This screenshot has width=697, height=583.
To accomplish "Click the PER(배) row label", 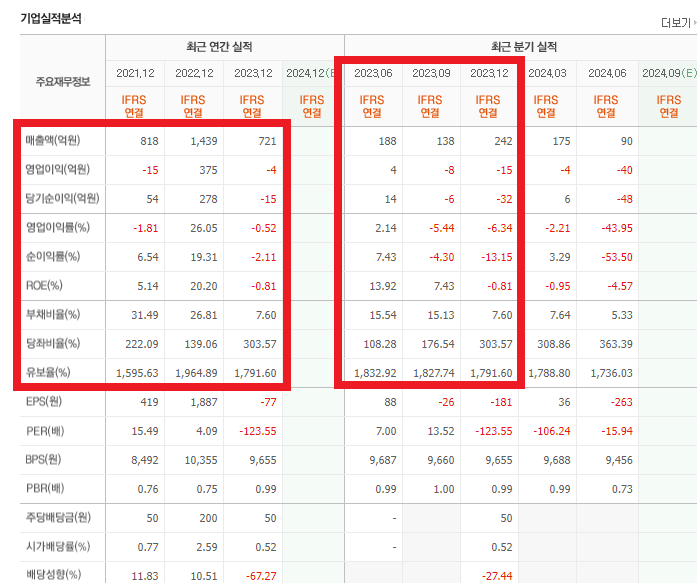I will [45, 431].
